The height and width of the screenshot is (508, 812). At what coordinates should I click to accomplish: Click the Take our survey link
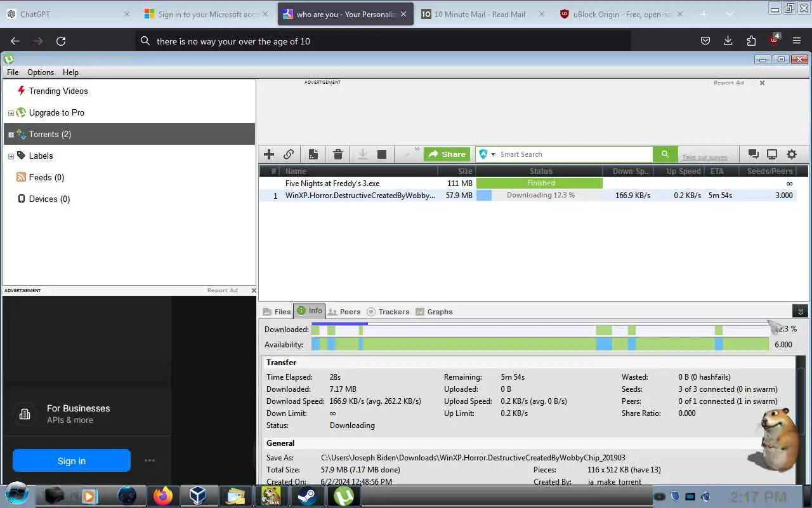click(704, 157)
